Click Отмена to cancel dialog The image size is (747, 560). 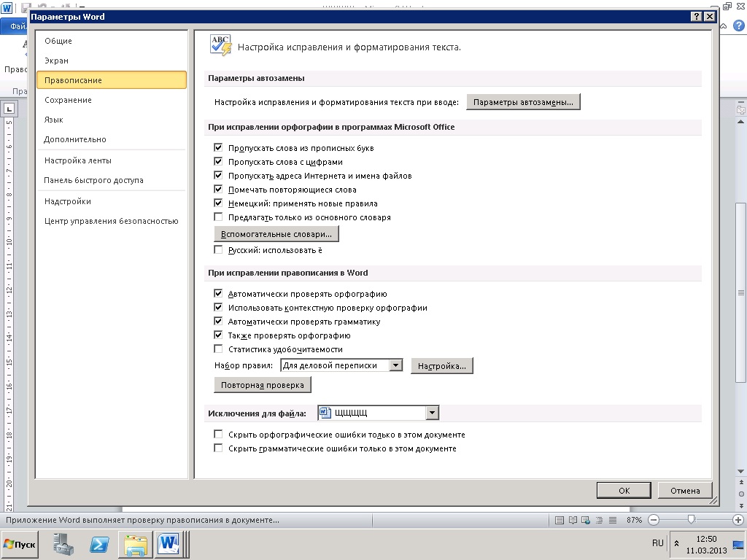(685, 491)
